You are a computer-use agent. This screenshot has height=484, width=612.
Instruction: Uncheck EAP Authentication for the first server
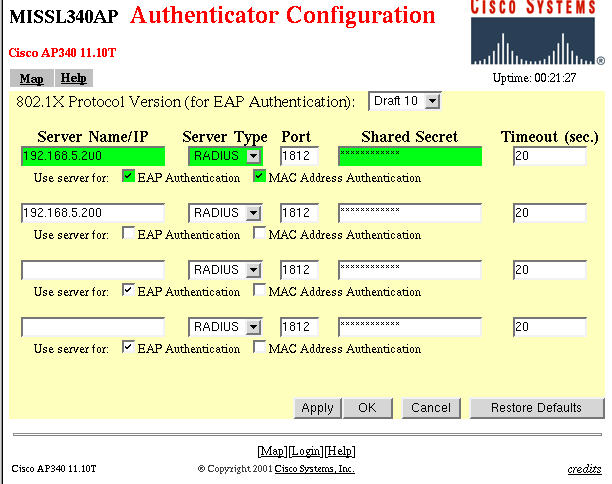pyautogui.click(x=128, y=176)
